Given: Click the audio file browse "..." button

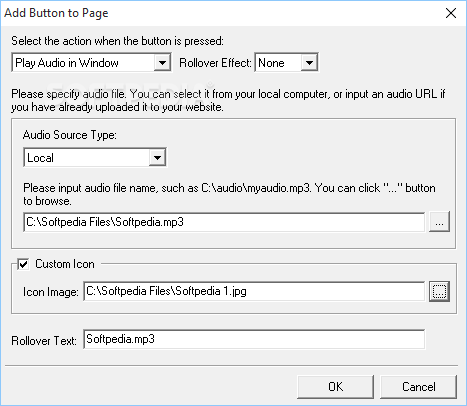Looking at the screenshot, I should [439, 222].
